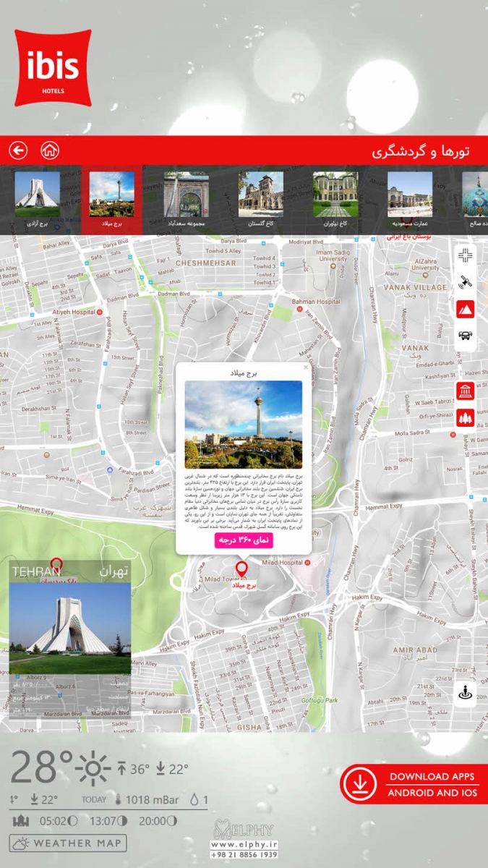The width and height of the screenshot is (488, 868).
Task: Click the GISHA district label
Action: [250, 727]
